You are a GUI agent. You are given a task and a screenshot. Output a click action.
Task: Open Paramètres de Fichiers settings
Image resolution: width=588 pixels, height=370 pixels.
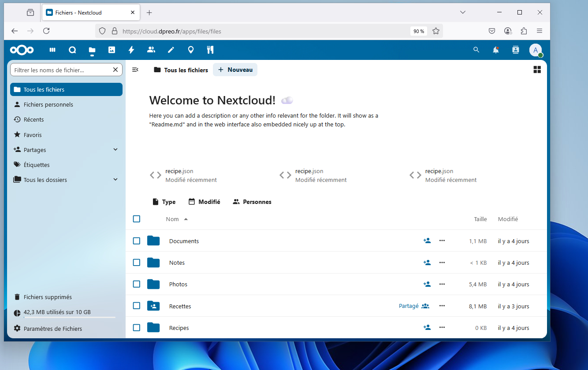[x=52, y=329]
